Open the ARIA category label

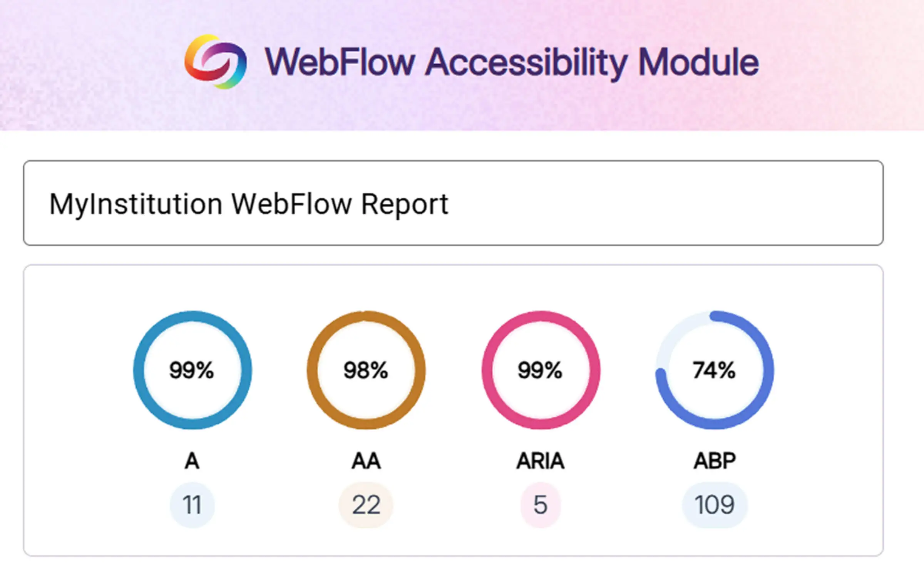click(541, 461)
